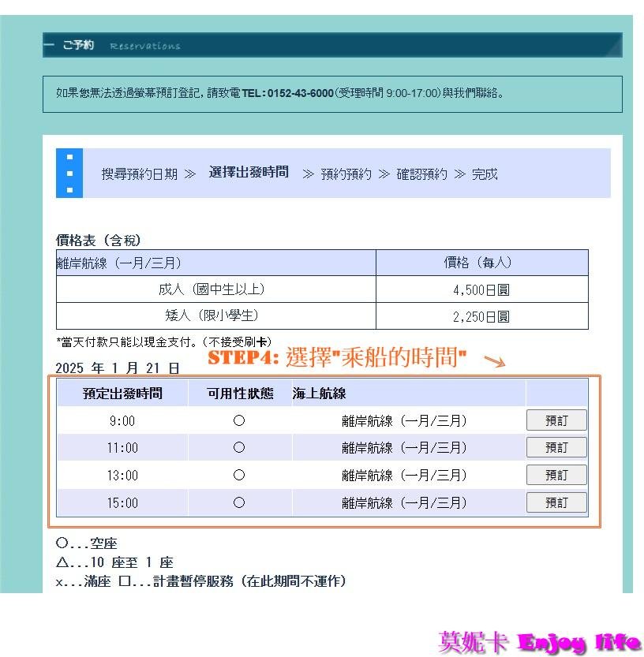
Task: Click the triangle symbol in the seat legend
Action: [x=62, y=563]
